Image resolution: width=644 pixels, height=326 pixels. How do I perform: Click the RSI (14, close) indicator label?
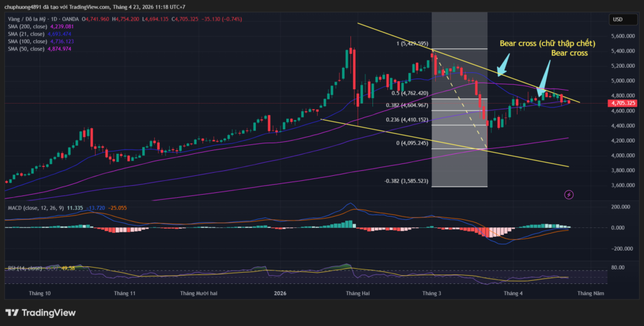coord(25,268)
